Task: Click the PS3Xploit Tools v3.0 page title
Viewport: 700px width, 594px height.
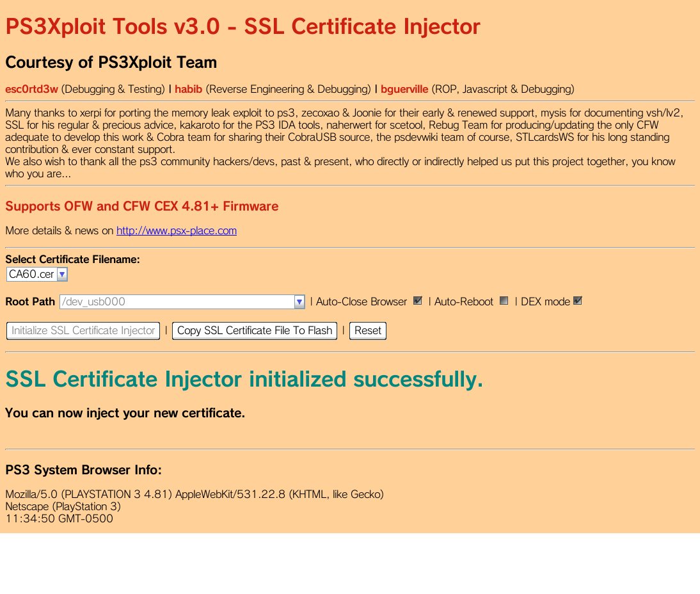Action: click(x=243, y=27)
